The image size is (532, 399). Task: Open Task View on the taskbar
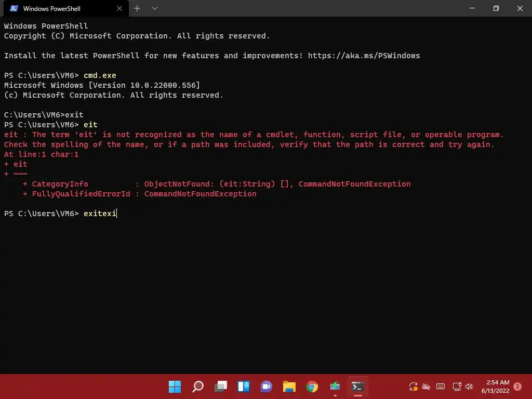[221, 387]
